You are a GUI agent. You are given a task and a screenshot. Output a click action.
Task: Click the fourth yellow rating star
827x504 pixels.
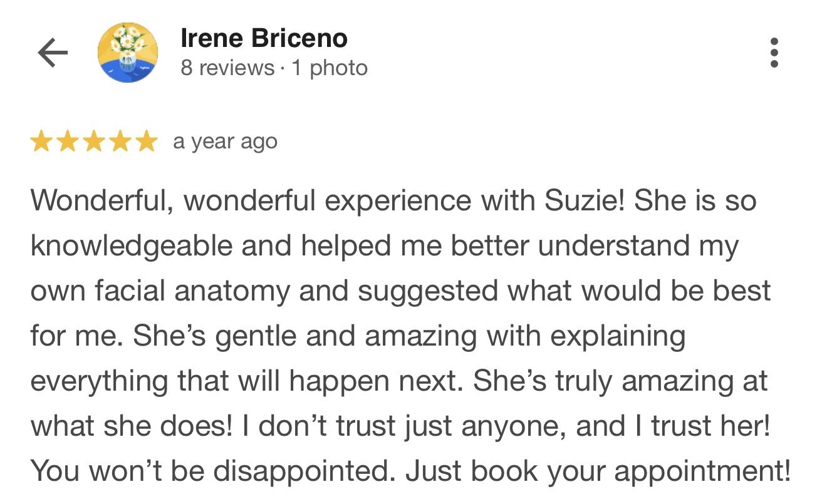[x=120, y=142]
